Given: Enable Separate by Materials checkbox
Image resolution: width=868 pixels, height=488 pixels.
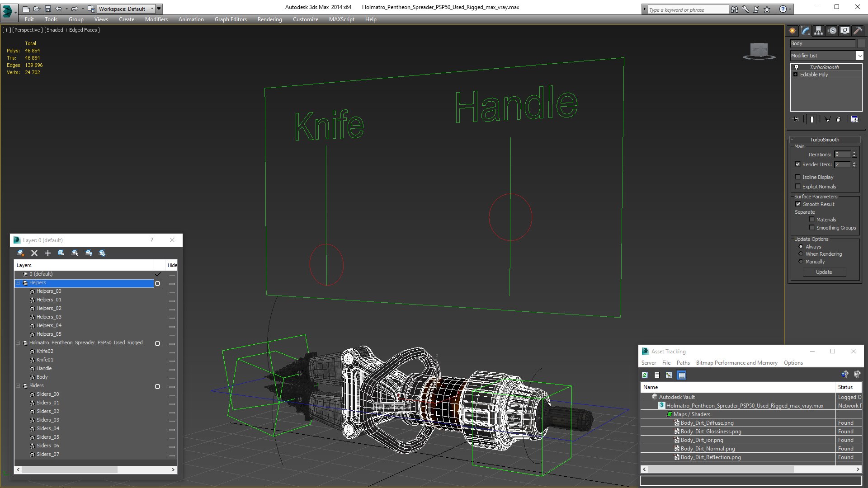Looking at the screenshot, I should point(812,220).
